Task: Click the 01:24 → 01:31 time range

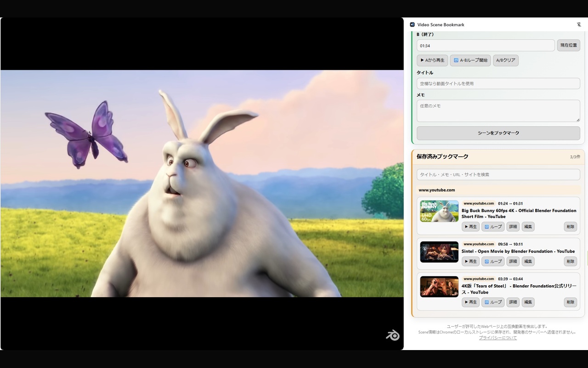Action: 510,203
